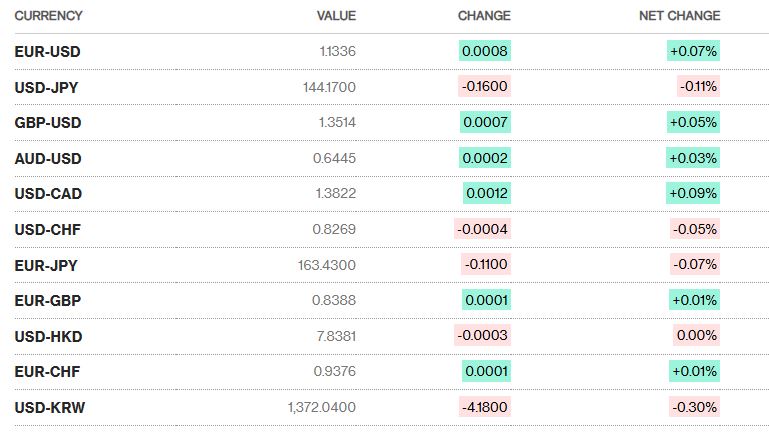Open the EUR-CHF currency pair
Screen dimensions: 769x440
[x=47, y=371]
